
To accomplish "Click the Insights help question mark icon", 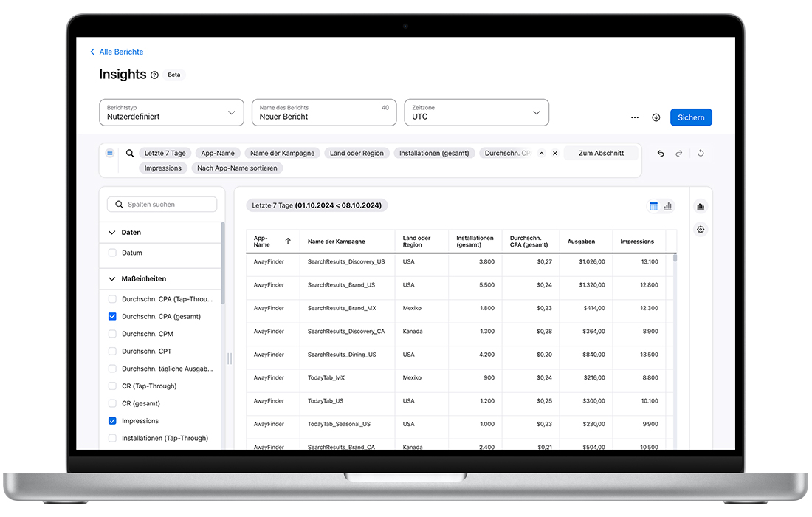I will [x=154, y=75].
